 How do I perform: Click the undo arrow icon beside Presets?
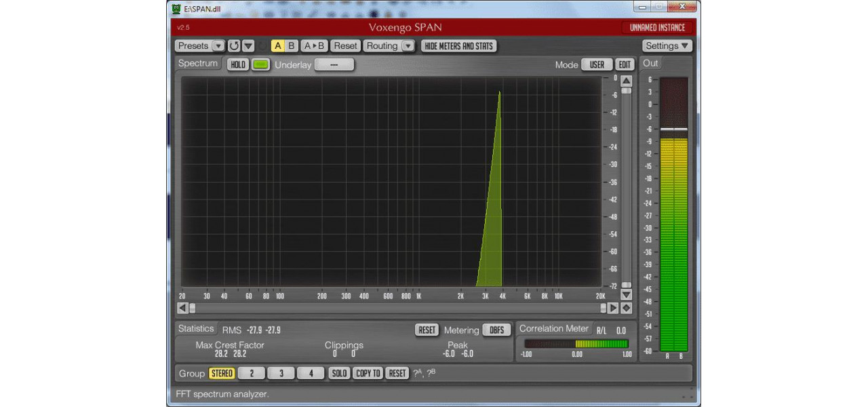(x=234, y=46)
